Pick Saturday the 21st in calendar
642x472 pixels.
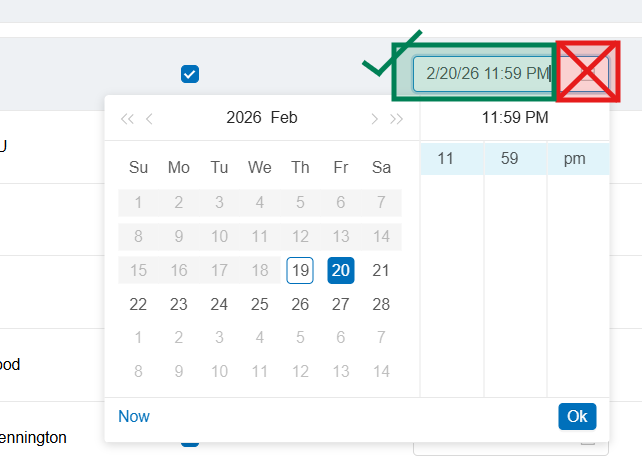click(x=381, y=271)
